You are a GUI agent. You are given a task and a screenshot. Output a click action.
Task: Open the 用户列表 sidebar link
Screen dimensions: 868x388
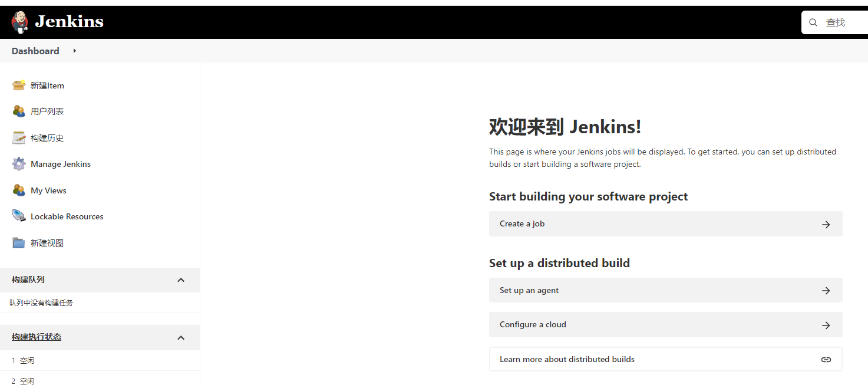[47, 111]
